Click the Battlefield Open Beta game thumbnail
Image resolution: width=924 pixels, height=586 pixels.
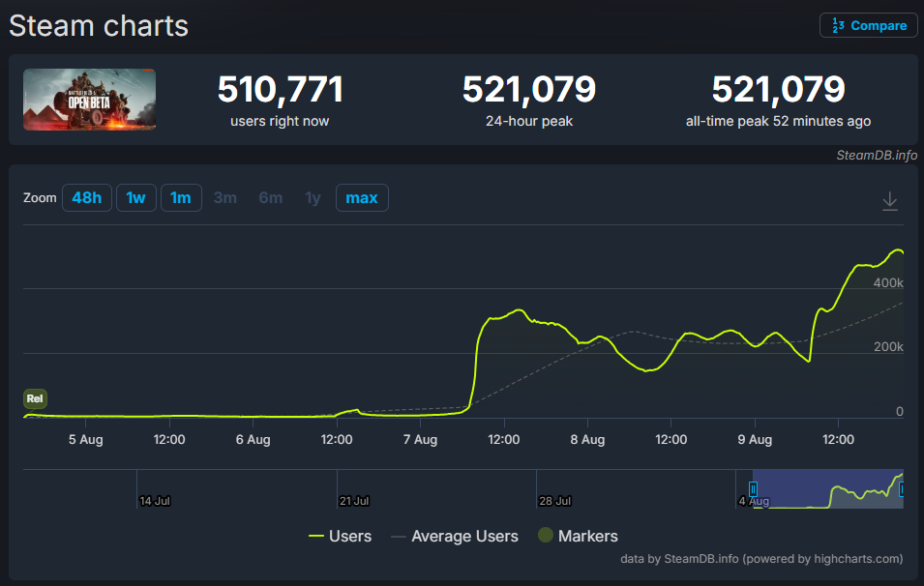[x=90, y=100]
